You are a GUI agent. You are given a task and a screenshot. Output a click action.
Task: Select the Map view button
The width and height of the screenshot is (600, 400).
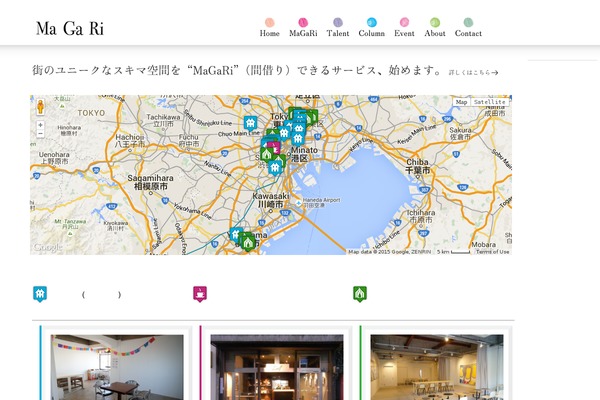click(x=461, y=102)
